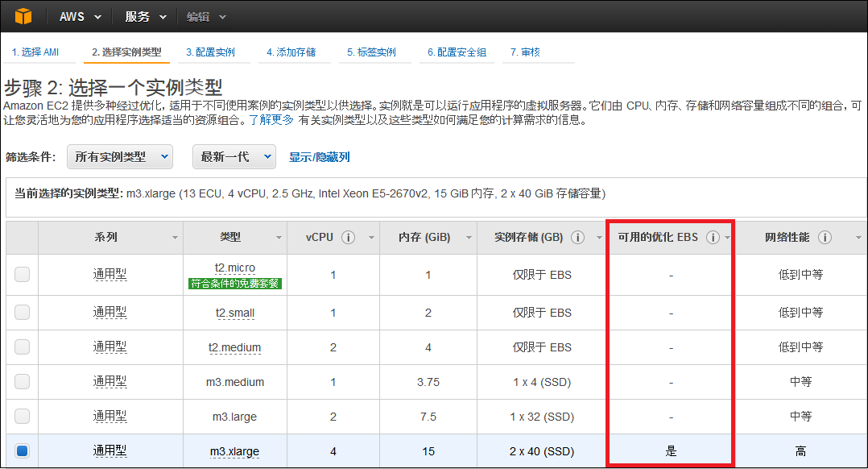Click the 1 x 32 (SSD) storage cell
868x469 pixels.
pyautogui.click(x=542, y=417)
